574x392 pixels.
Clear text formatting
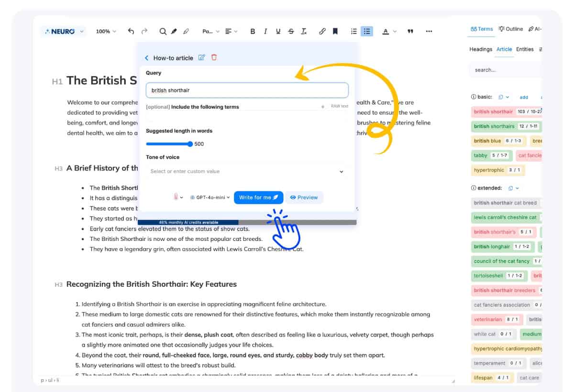pyautogui.click(x=304, y=31)
